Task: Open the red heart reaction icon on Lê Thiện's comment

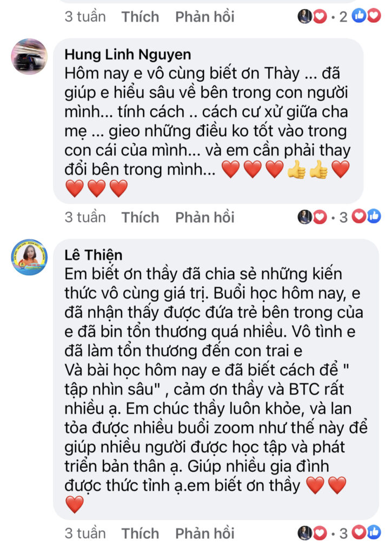Action: click(359, 532)
